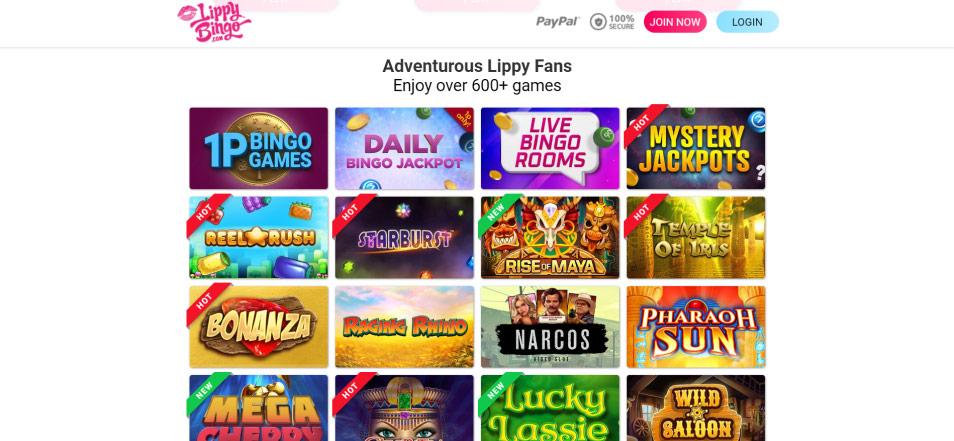Open the Rise of Maya game

click(x=550, y=237)
